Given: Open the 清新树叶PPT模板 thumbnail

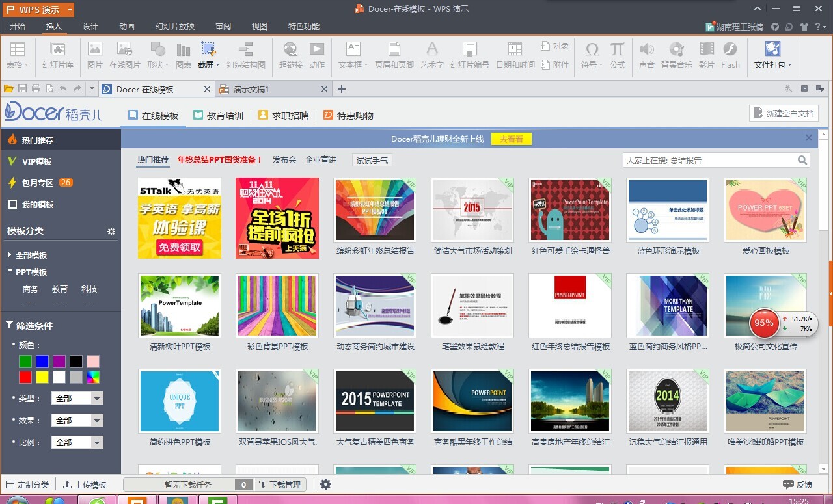Looking at the screenshot, I should (x=180, y=306).
